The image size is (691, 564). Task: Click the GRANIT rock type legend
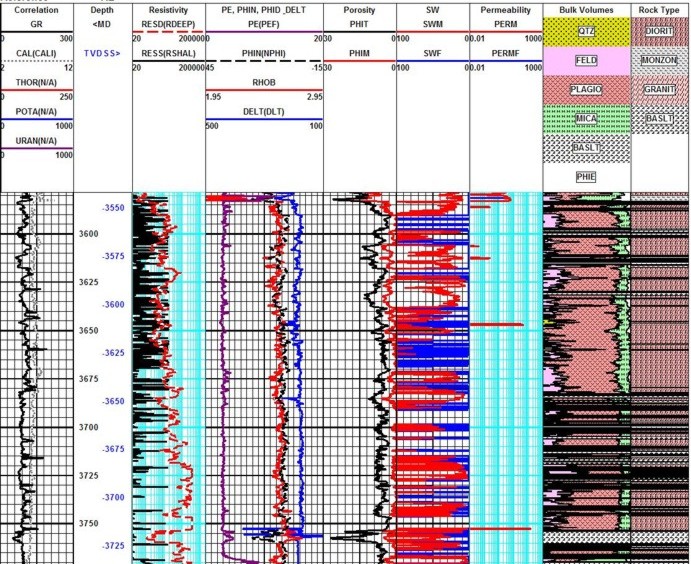coord(660,89)
